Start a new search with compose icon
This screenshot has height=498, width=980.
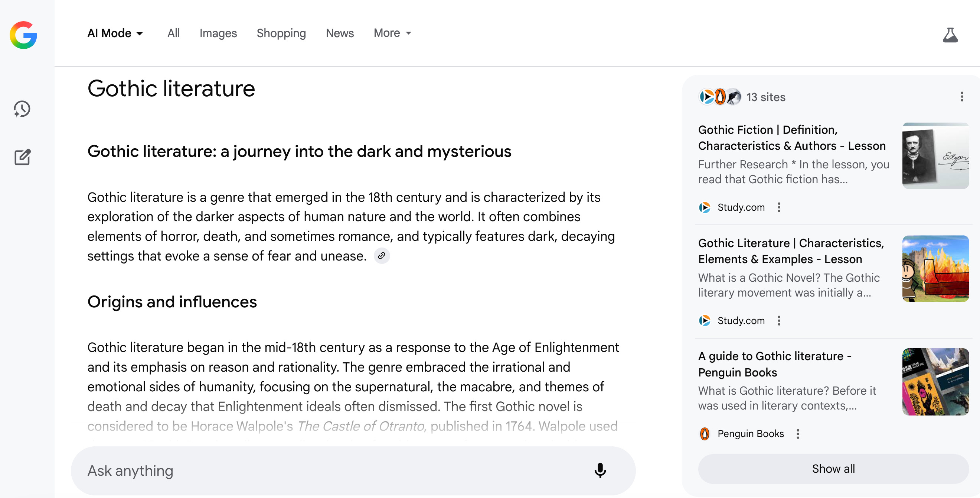coord(22,157)
